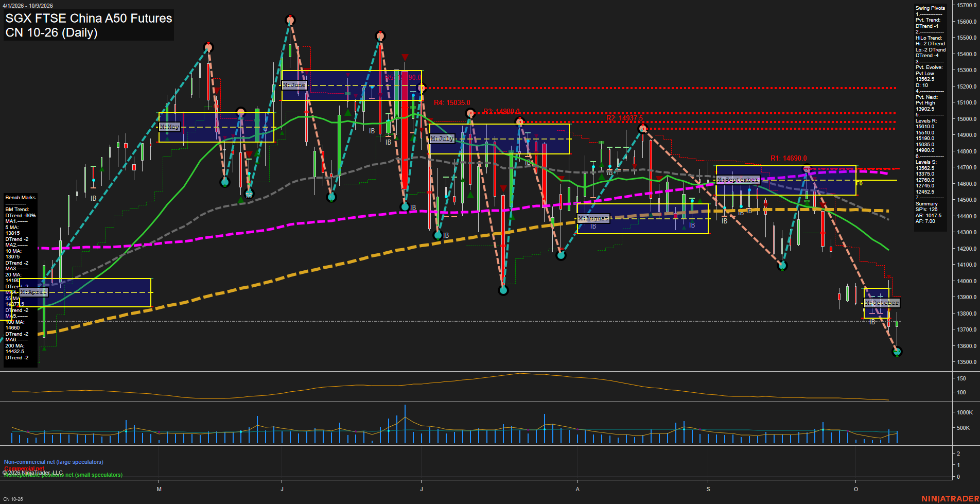Select the AF: 7.00 summary value

(x=925, y=221)
